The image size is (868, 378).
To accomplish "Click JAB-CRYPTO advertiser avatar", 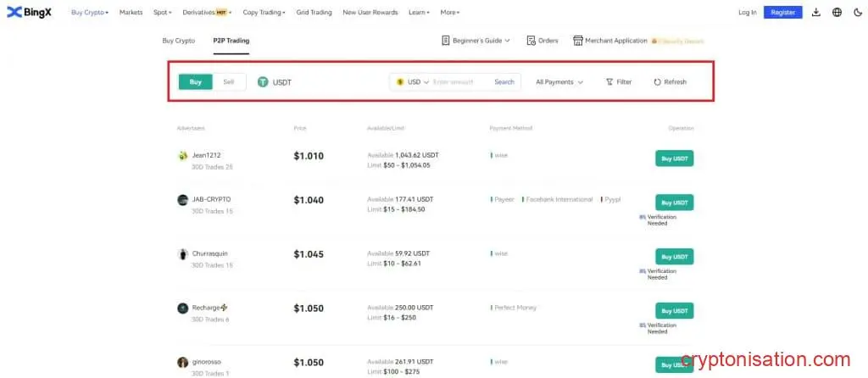I will tap(183, 200).
